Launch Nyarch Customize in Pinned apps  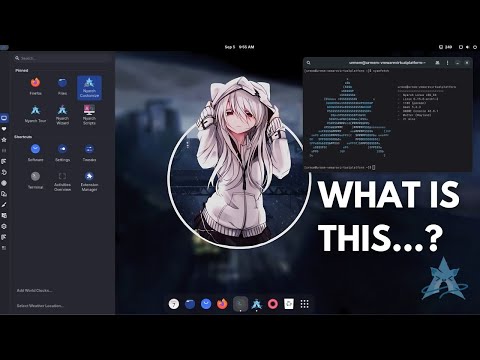[89, 88]
